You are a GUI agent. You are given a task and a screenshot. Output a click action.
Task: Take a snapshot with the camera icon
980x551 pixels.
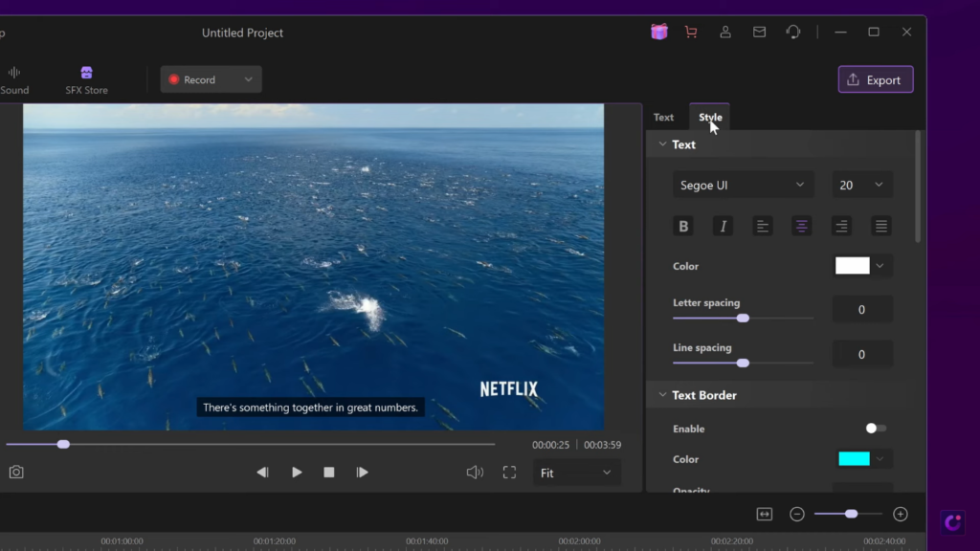[16, 473]
